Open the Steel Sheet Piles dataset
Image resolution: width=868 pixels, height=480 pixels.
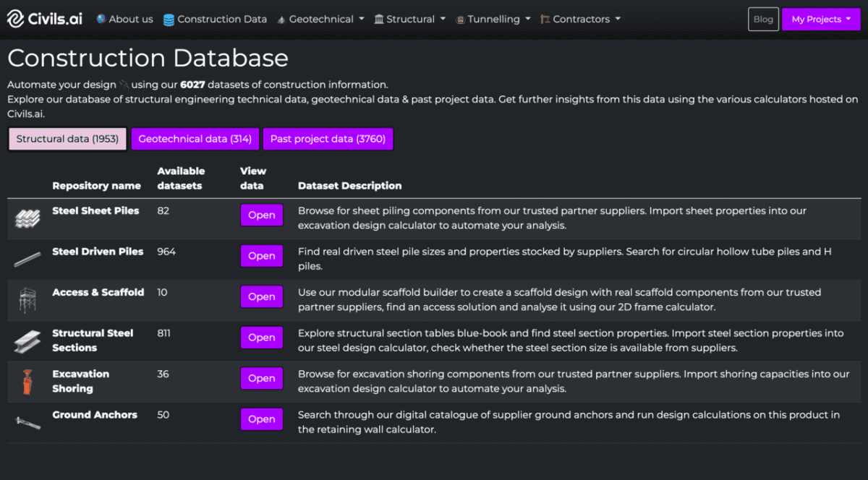(261, 215)
